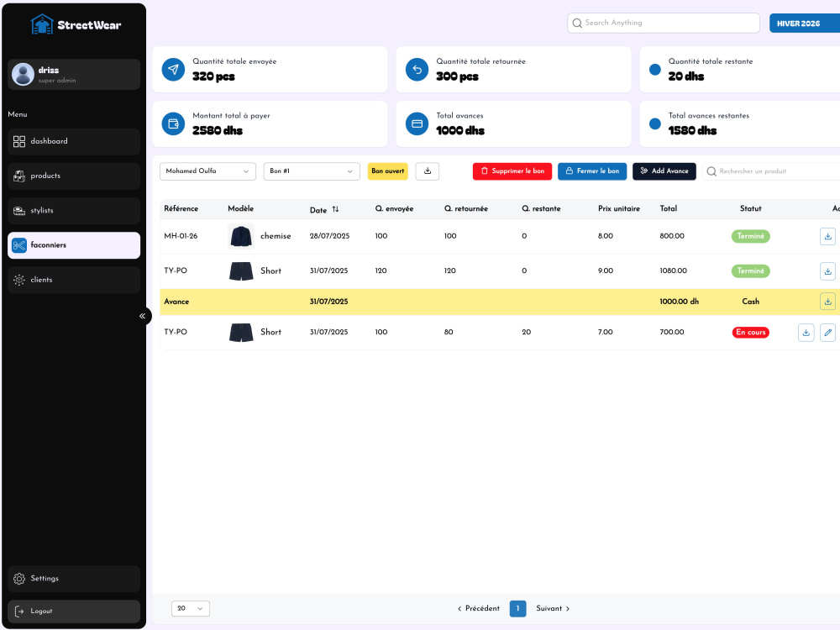Click the driss user avatar

point(23,74)
